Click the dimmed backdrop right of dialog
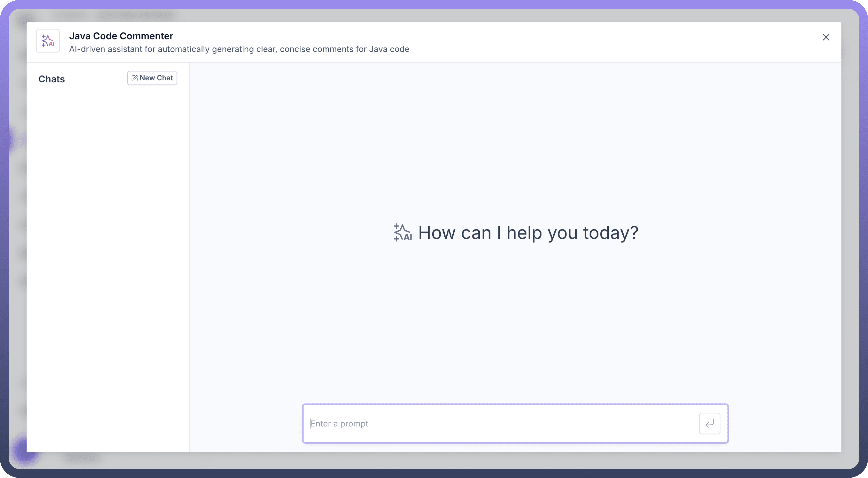 click(850, 236)
